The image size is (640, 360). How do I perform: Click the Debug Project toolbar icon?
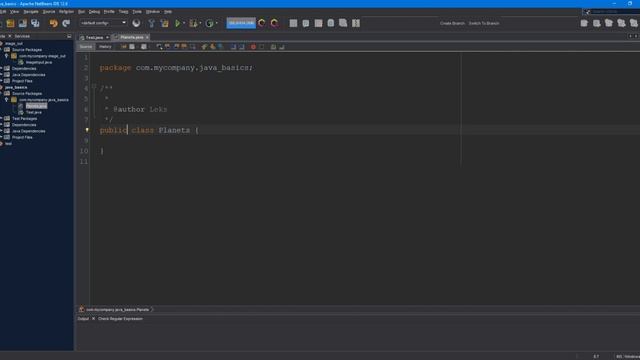[193, 23]
